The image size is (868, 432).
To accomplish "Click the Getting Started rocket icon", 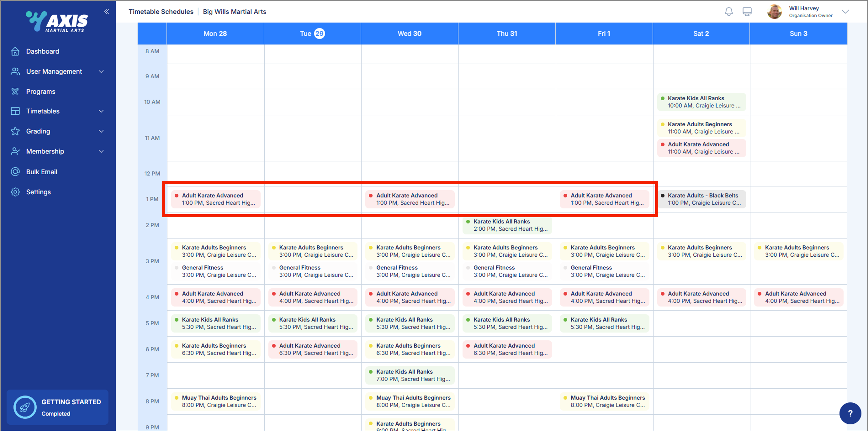I will [25, 407].
